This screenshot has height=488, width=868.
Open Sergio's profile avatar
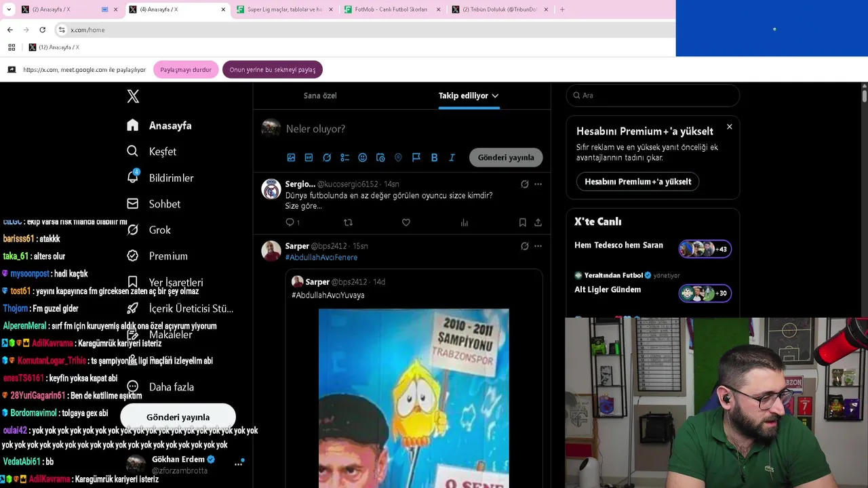click(271, 189)
